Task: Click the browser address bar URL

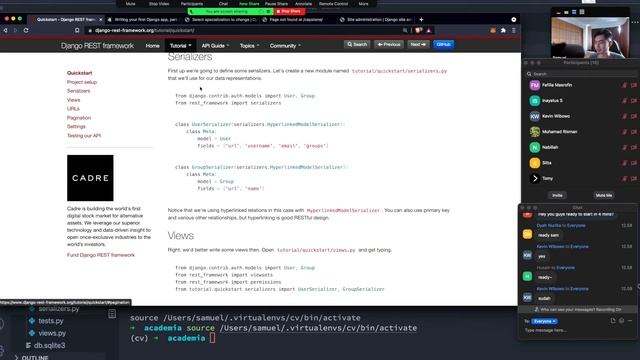Action: 144,30
